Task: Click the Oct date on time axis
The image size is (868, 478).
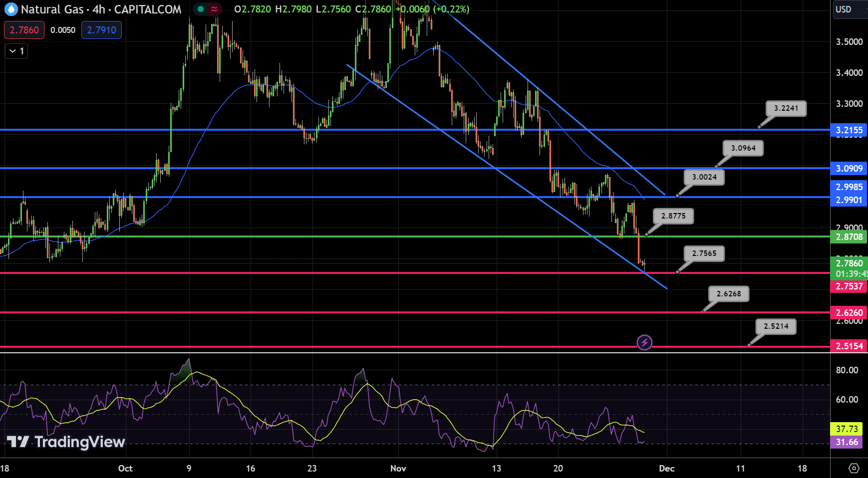Action: [125, 469]
